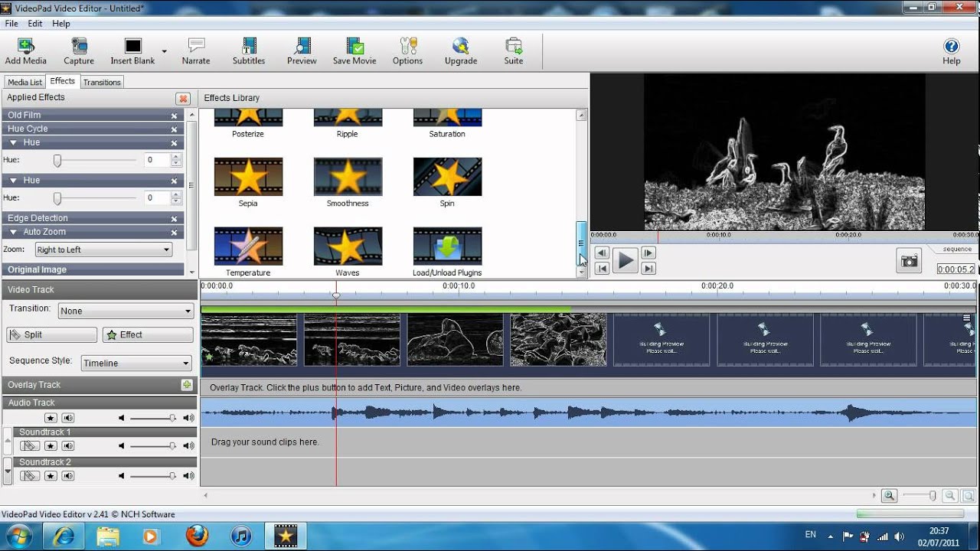980x551 pixels.
Task: Click the zoom-to-fit timeline icon
Action: coord(967,496)
